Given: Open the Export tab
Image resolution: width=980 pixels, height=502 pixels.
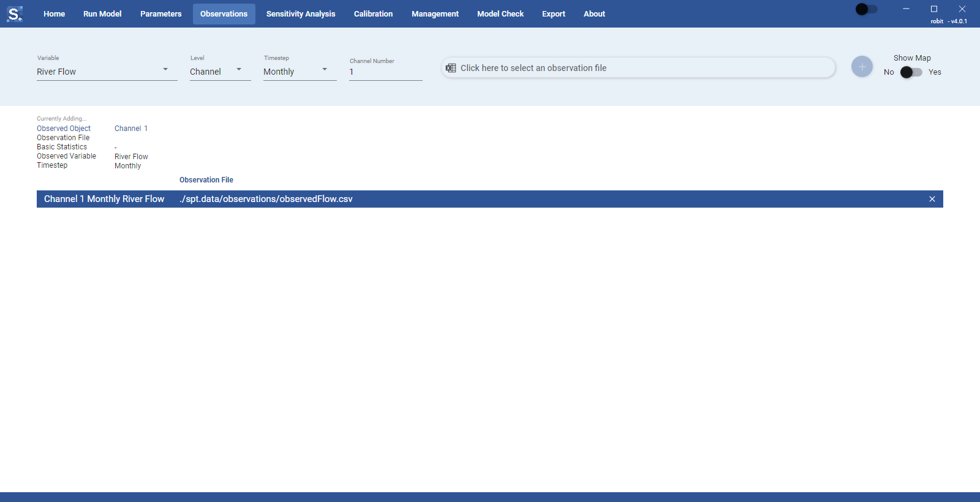Looking at the screenshot, I should pyautogui.click(x=554, y=14).
